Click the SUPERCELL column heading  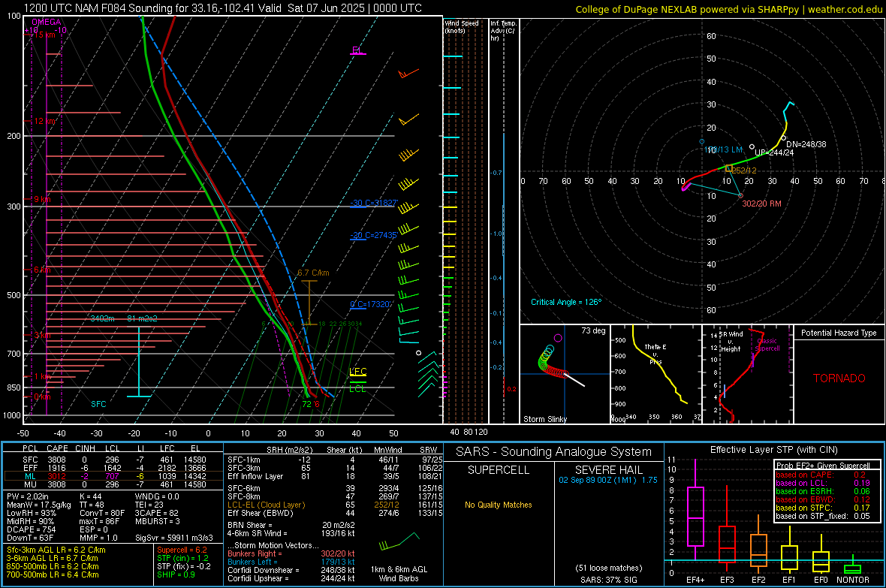499,470
